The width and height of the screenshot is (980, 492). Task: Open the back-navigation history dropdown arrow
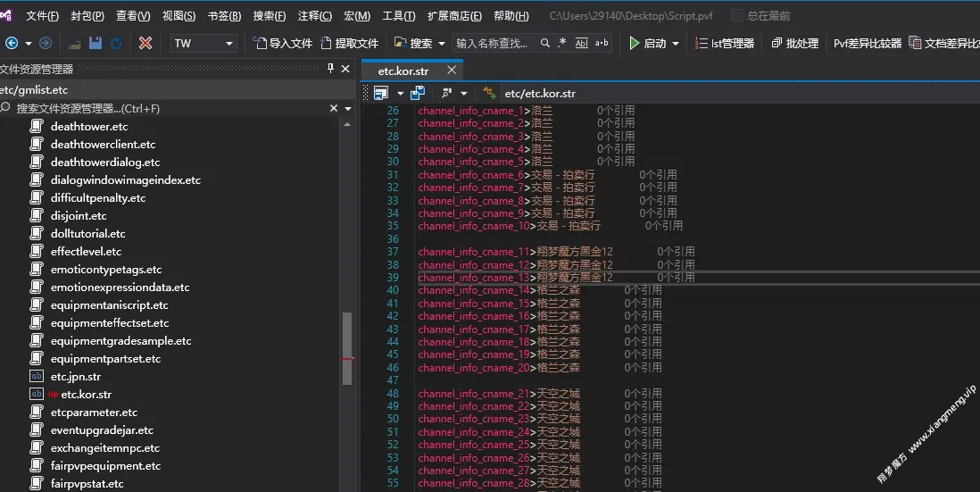point(29,44)
